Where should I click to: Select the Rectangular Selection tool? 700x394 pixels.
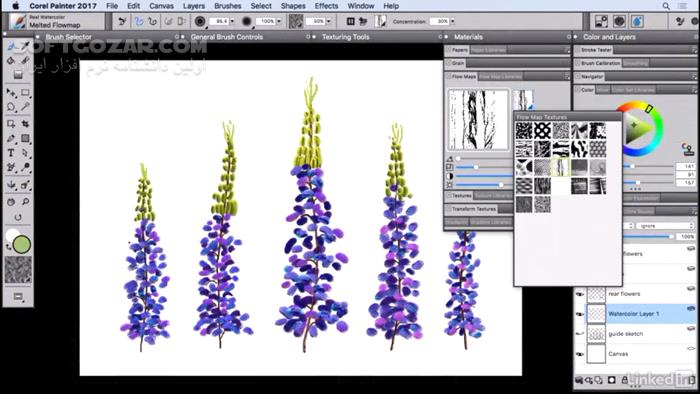pyautogui.click(x=25, y=93)
